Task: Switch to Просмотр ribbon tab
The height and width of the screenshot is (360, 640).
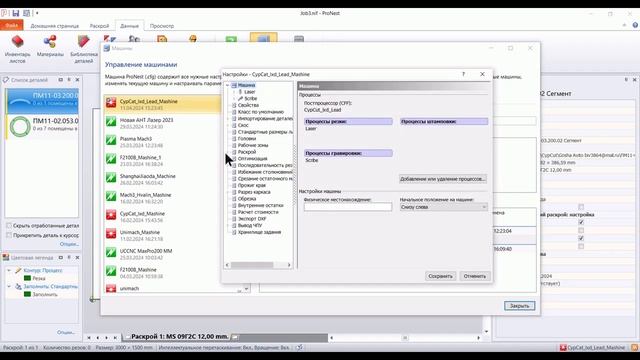Action: (x=162, y=26)
